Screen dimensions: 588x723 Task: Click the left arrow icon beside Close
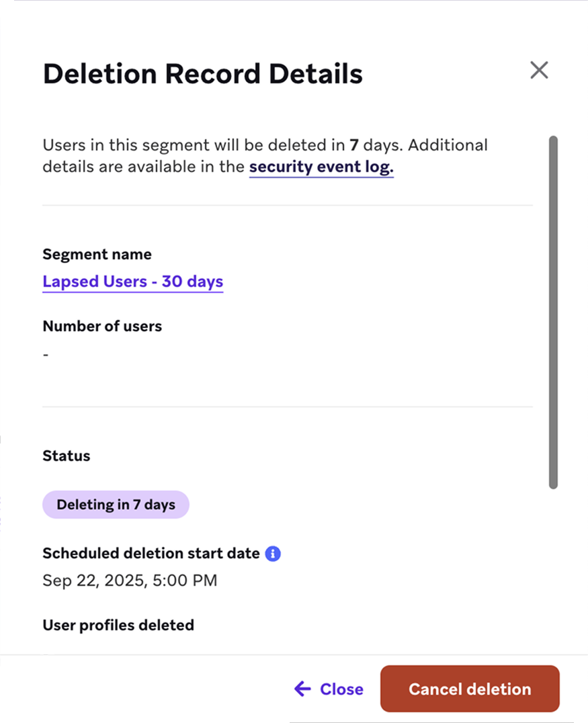pos(303,689)
